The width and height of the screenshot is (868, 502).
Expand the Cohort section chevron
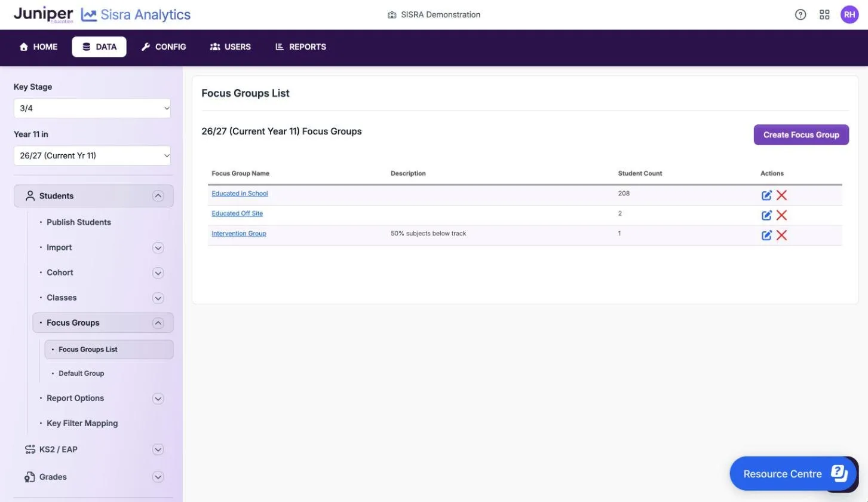point(158,273)
